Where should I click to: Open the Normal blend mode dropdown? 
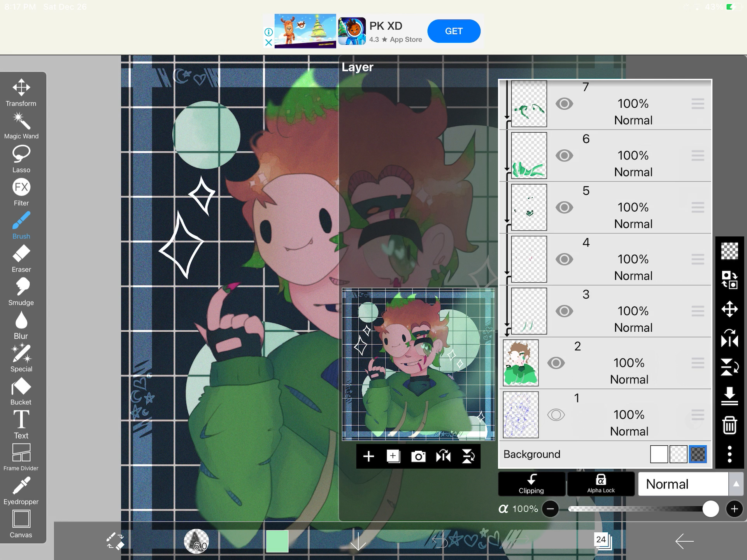pos(684,484)
